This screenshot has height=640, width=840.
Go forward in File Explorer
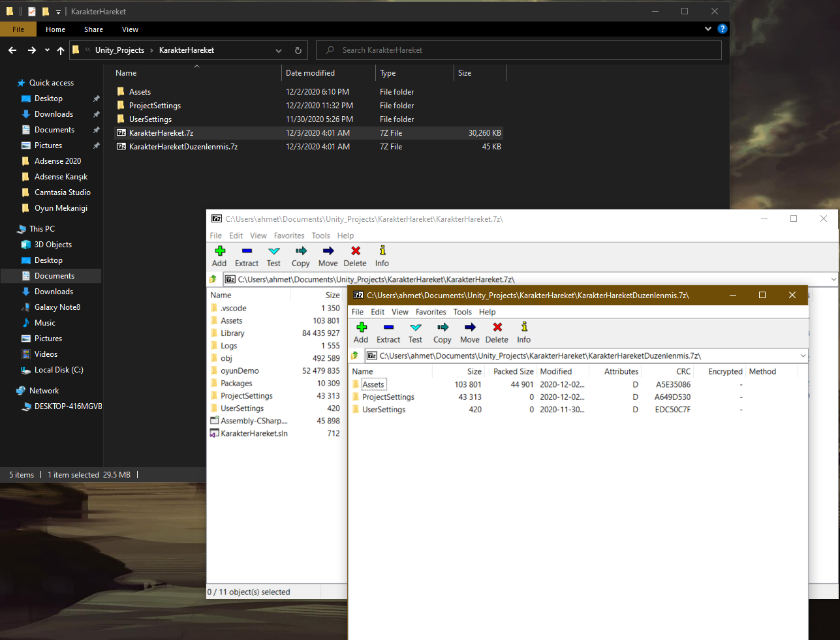[x=31, y=50]
